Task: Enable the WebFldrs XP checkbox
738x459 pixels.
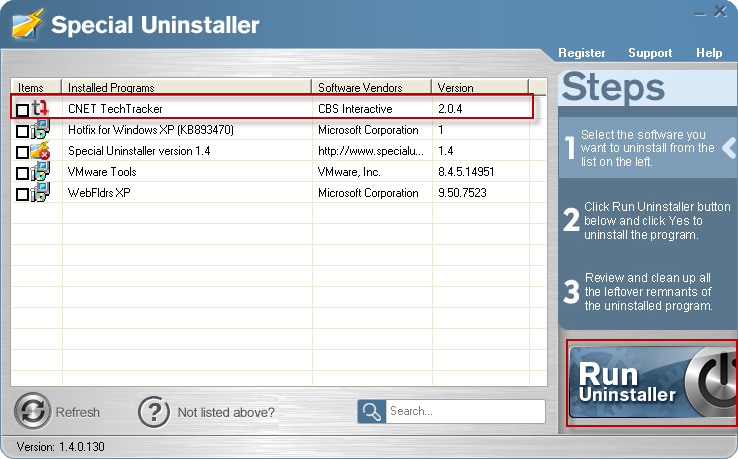Action: click(22, 194)
